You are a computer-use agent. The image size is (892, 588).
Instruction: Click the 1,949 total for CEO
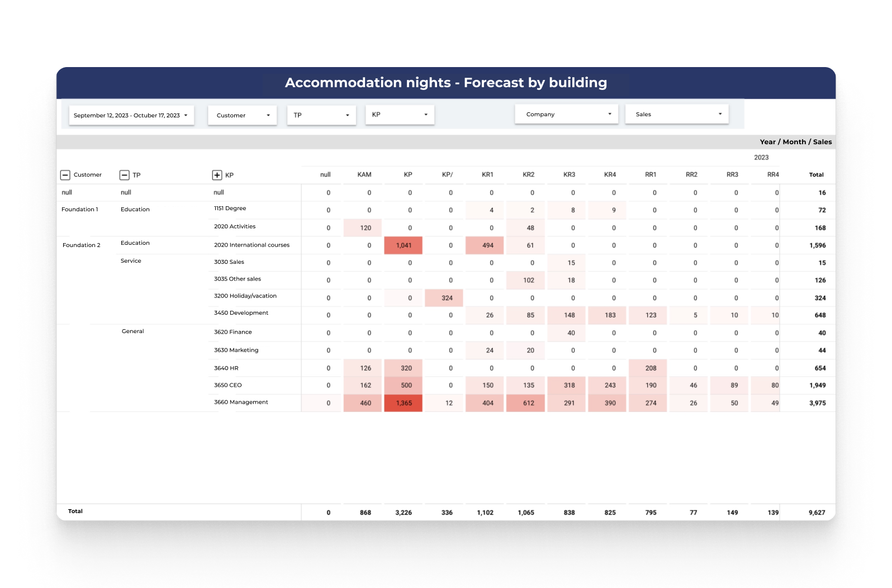pos(817,385)
